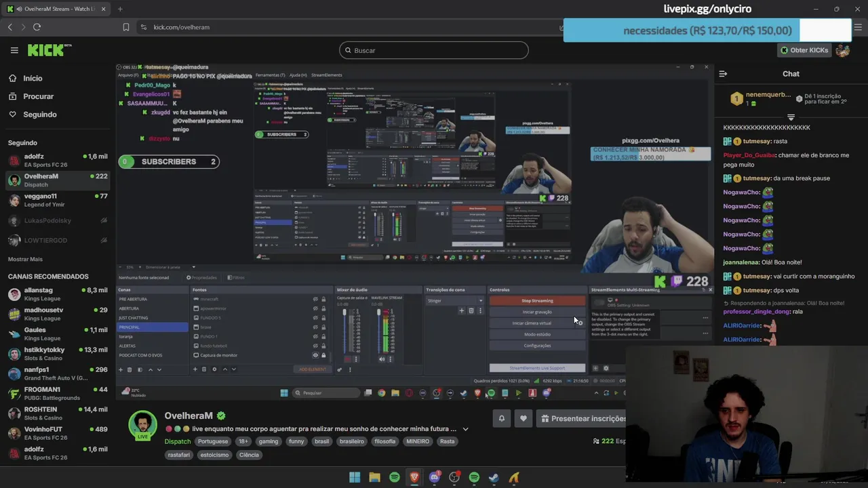Expand the stream title description chevron

coord(465,429)
